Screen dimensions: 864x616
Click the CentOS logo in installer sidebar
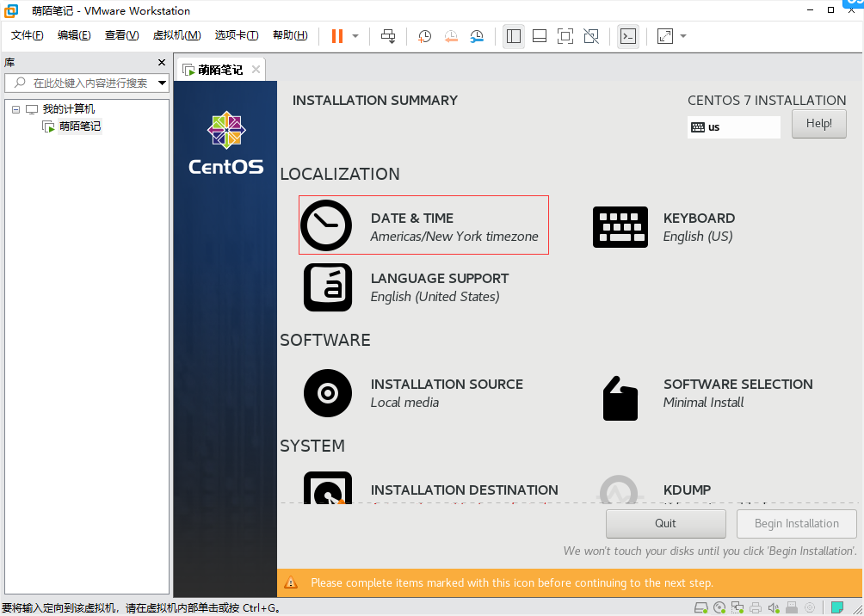coord(226,143)
